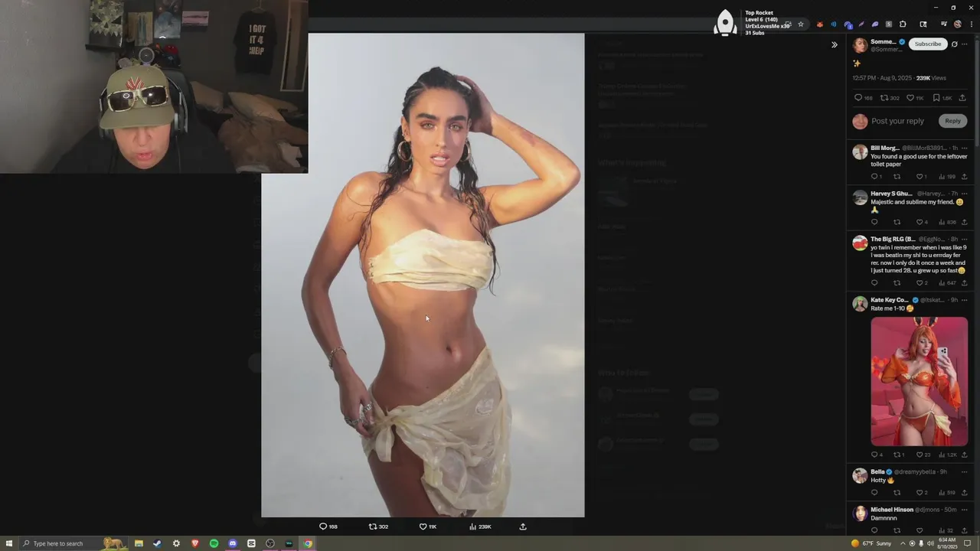Open more options on Kate Key Co...'s reply
This screenshot has width=980, height=551.
pos(965,300)
